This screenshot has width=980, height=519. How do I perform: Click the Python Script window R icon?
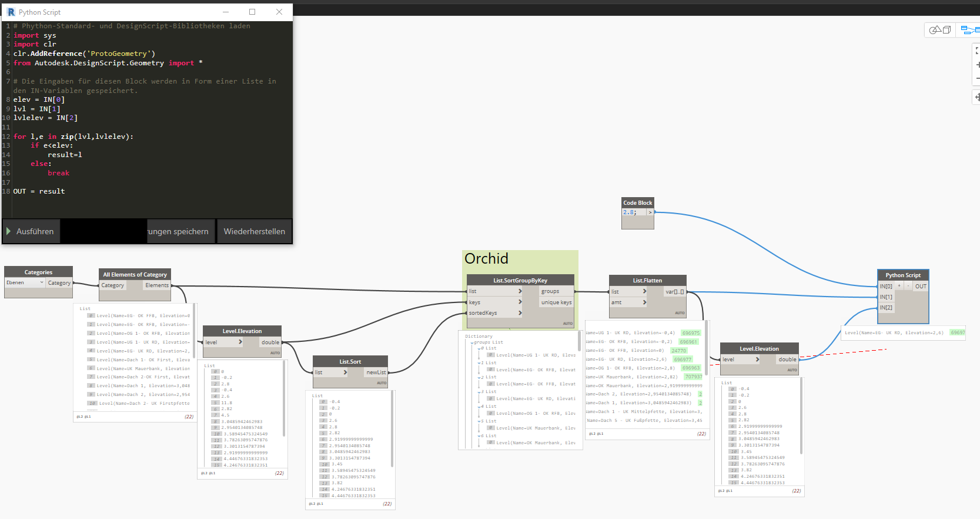click(11, 12)
